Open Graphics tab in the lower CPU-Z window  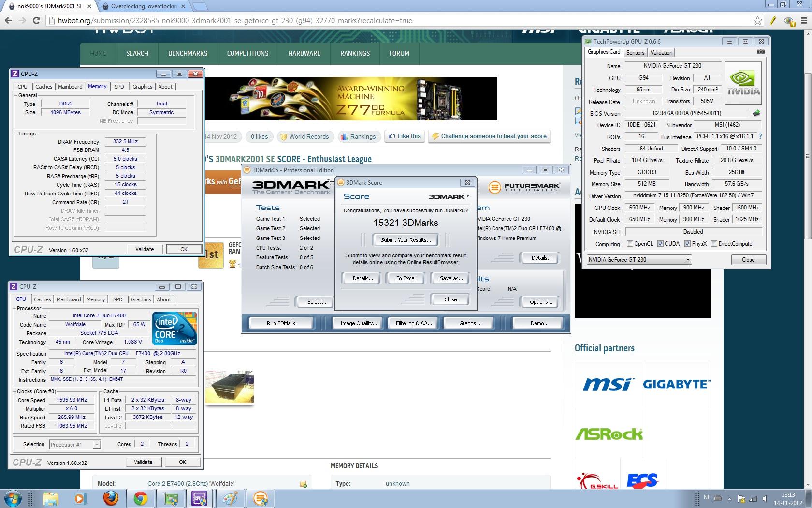pos(141,299)
